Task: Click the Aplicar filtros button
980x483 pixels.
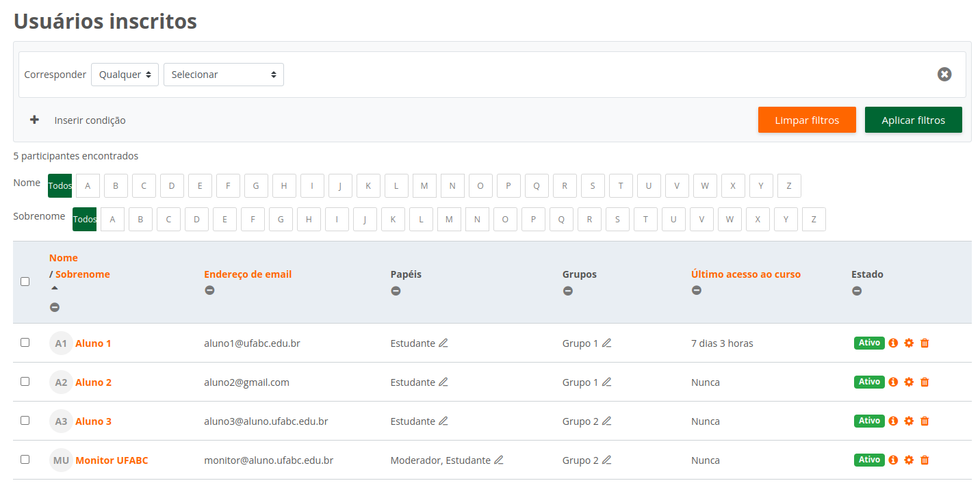Action: (913, 120)
